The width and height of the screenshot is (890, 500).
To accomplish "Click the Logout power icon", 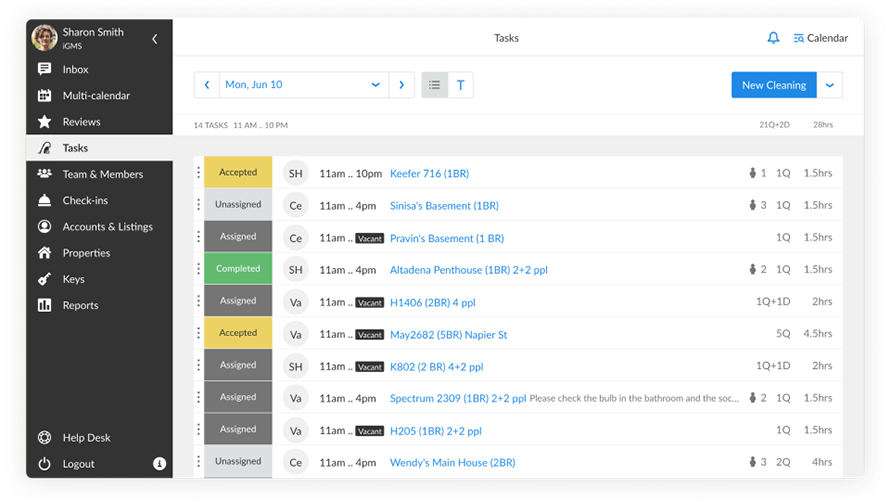I will coord(44,464).
